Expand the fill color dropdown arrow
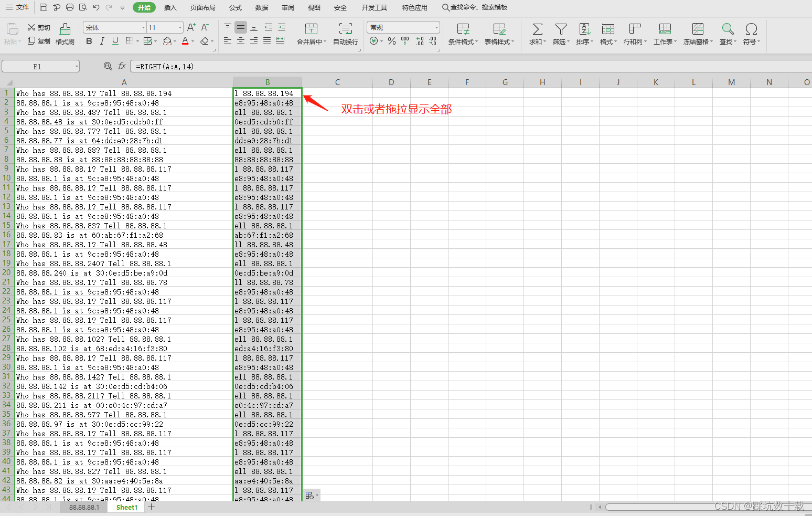The width and height of the screenshot is (812, 516). click(175, 41)
